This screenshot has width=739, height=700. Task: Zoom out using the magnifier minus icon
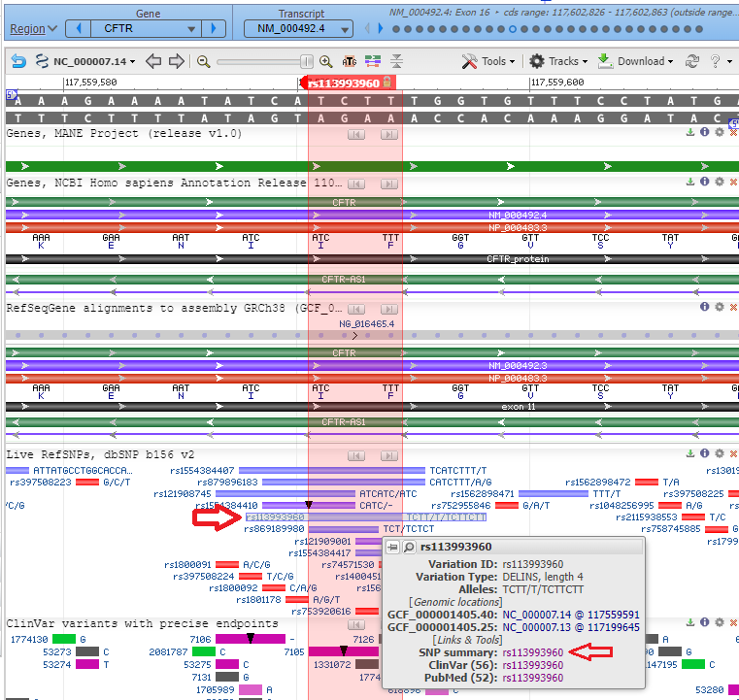203,62
